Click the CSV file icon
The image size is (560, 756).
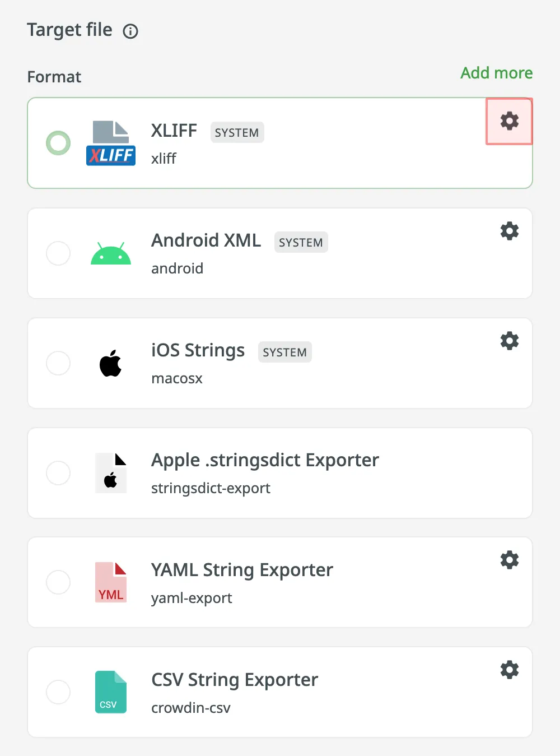pyautogui.click(x=110, y=692)
